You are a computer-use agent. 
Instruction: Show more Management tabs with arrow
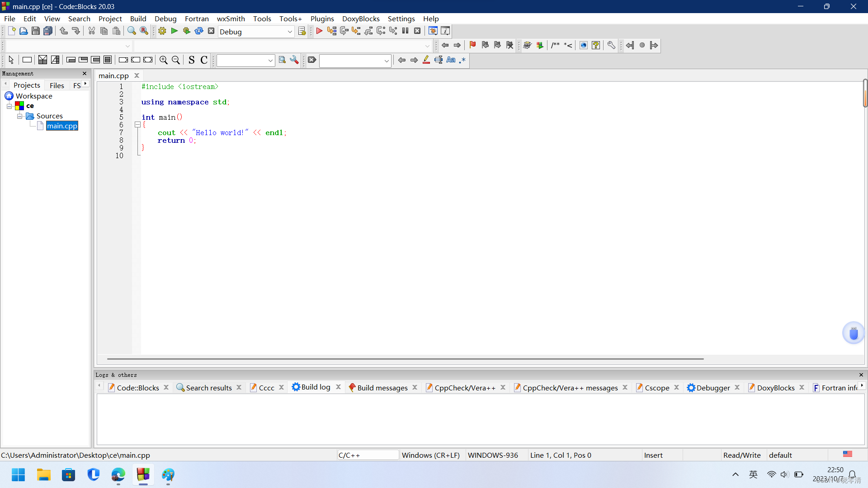pos(85,84)
